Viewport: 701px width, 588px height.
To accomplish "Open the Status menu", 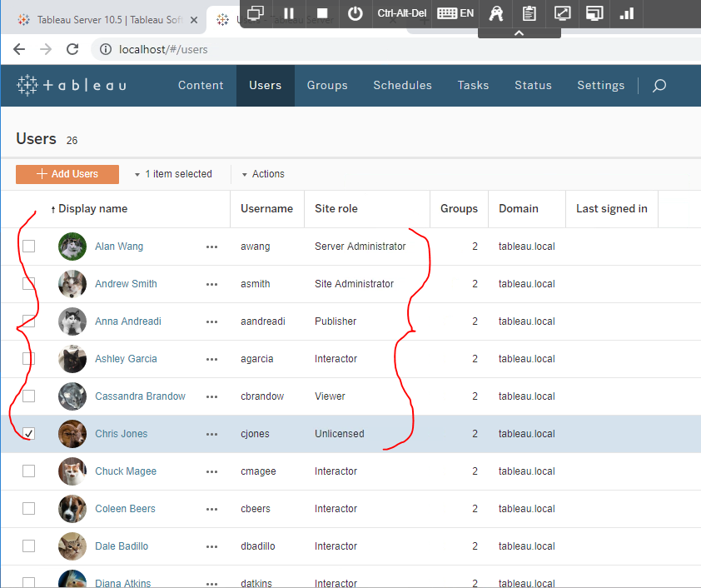I will pos(533,85).
